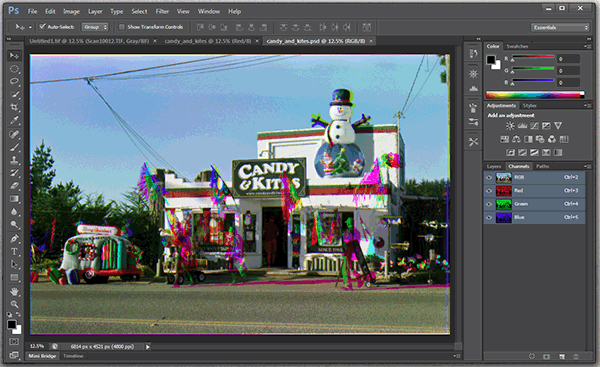Add a Curves adjustment

pyautogui.click(x=535, y=126)
